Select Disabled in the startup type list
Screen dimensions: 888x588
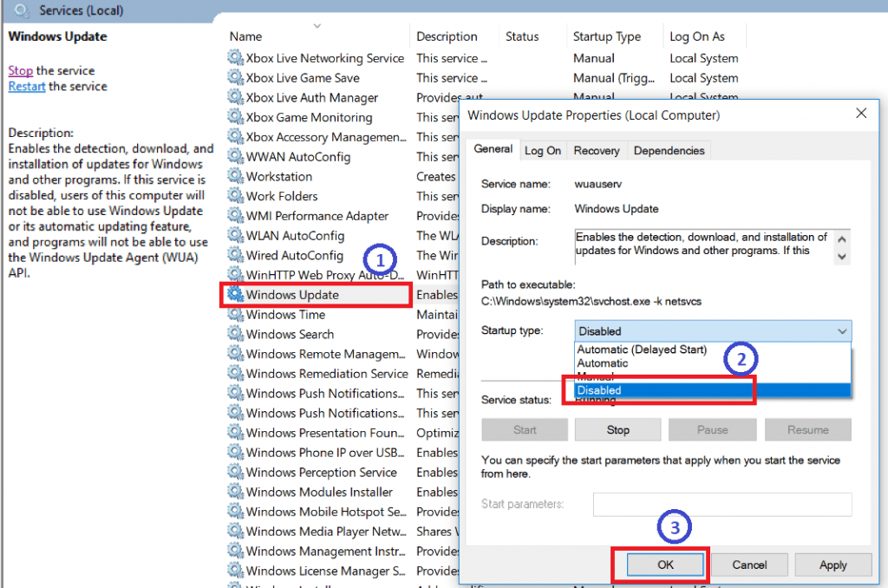coord(640,390)
